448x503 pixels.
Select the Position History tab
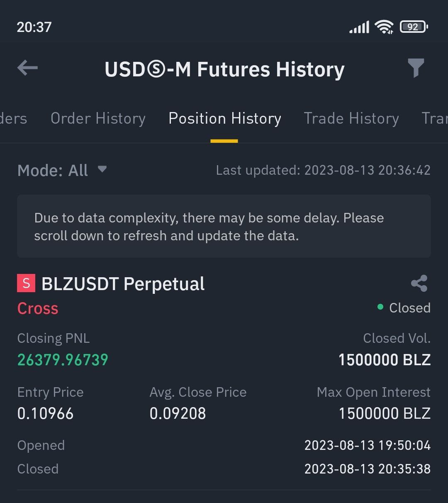(x=224, y=119)
